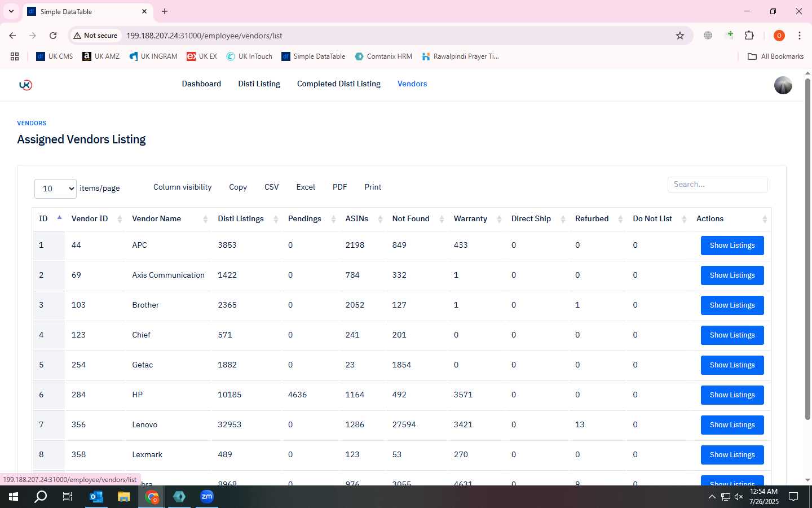
Task: Sort table by Warranty column
Action: point(476,218)
